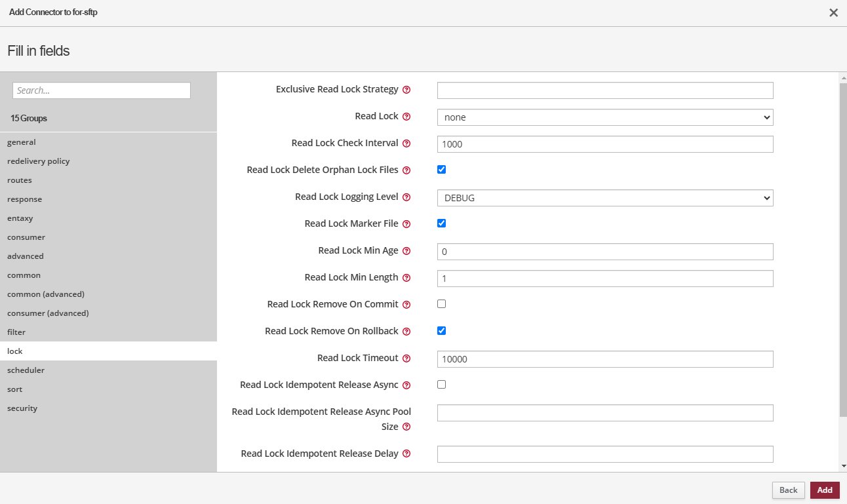Image resolution: width=847 pixels, height=504 pixels.
Task: Show help tooltip for Read Lock Min Age
Action: click(406, 251)
